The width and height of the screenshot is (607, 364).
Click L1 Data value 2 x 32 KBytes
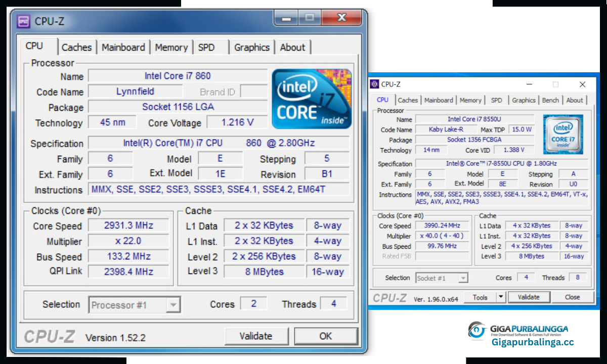coord(265,225)
